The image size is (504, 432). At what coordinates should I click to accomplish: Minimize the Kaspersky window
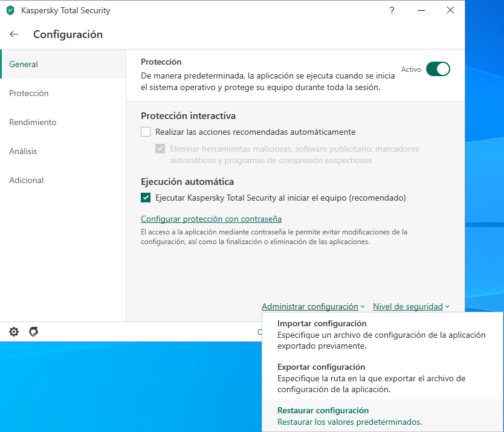421,11
